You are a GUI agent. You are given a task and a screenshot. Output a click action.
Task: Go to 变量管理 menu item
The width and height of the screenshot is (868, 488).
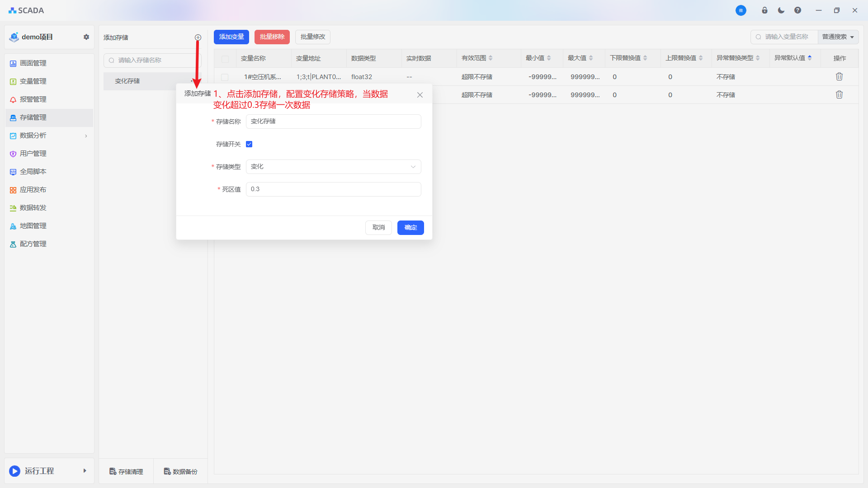click(33, 81)
